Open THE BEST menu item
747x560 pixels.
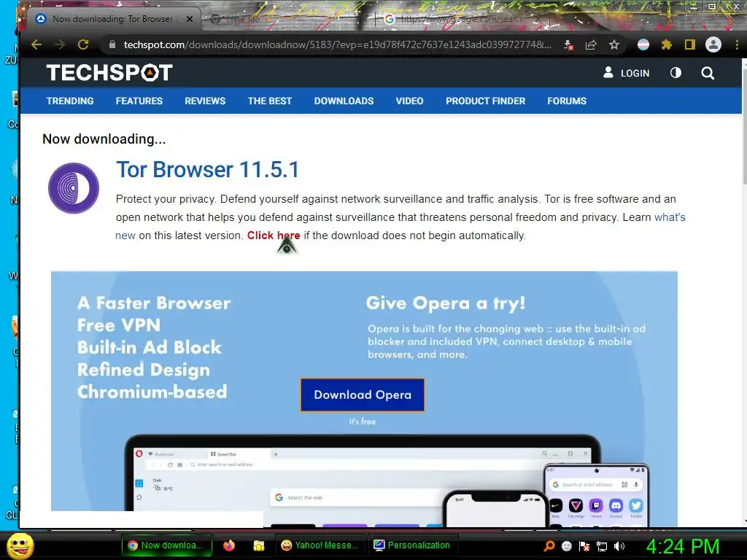point(270,101)
